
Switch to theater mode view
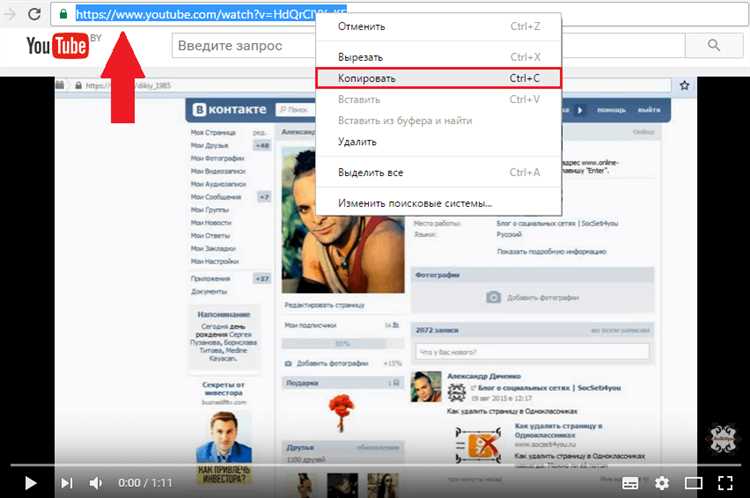(692, 483)
